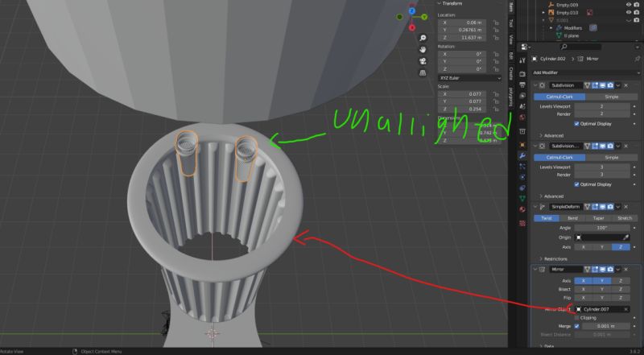
Task: Open the Object Data green triangle tab
Action: point(522,199)
